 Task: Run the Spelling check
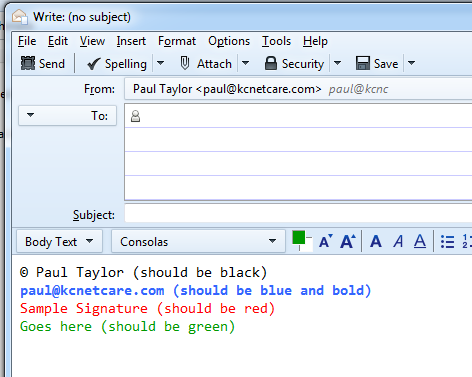click(x=117, y=63)
